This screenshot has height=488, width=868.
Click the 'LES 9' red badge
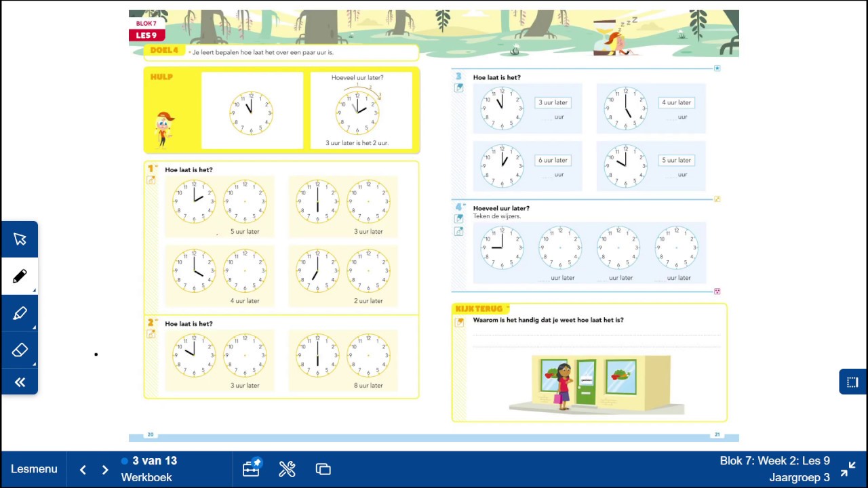click(x=146, y=35)
